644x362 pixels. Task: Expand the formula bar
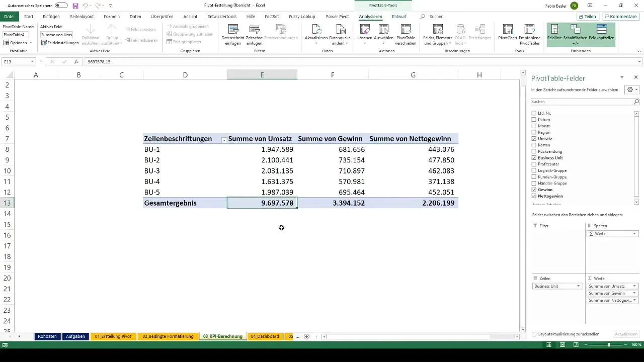click(x=639, y=62)
